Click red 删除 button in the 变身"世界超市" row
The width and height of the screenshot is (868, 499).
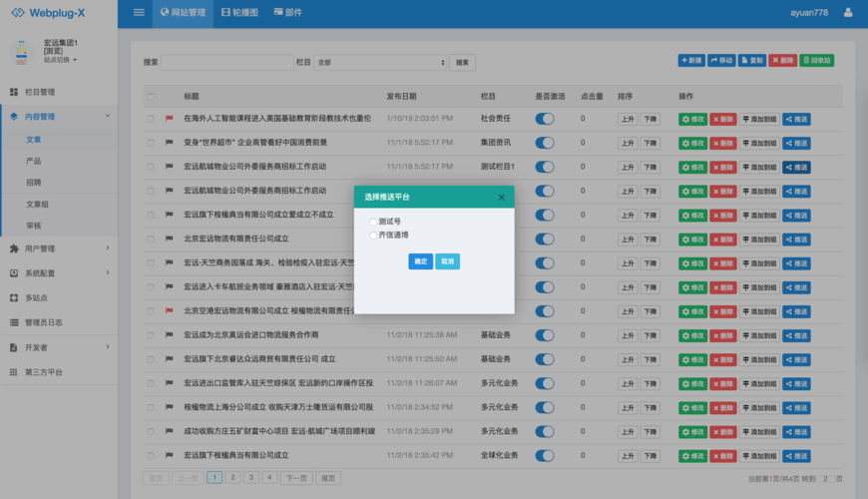pyautogui.click(x=723, y=143)
